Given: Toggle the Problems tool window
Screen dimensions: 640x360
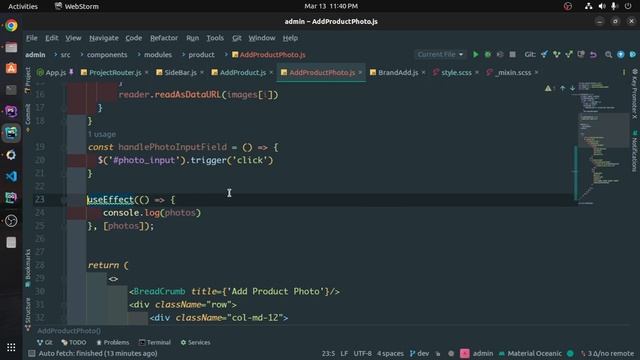Looking at the screenshot, I should 113,342.
